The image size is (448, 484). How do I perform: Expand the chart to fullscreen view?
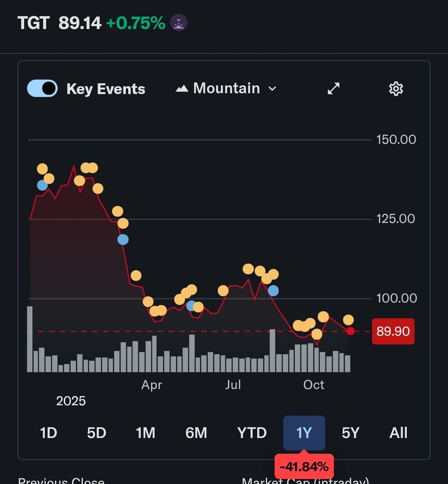[333, 89]
